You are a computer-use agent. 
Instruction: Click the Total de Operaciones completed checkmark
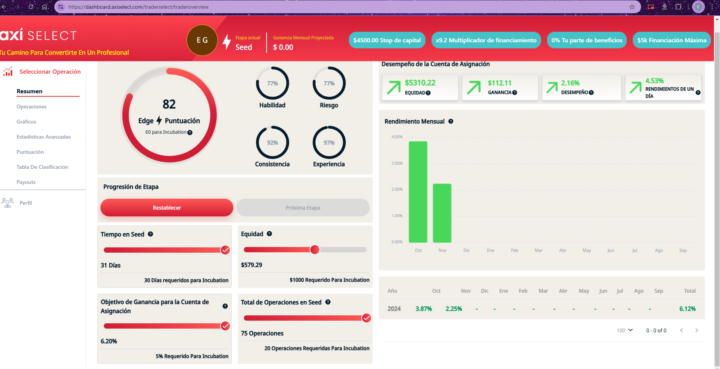pyautogui.click(x=366, y=318)
